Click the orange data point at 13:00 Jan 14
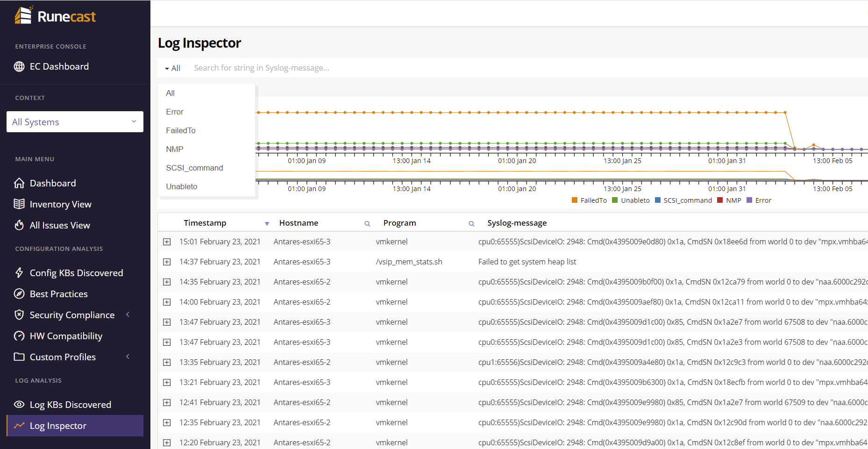868x449 pixels. coord(412,113)
